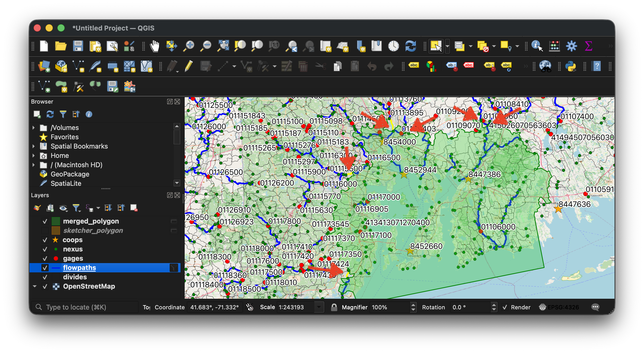Select the Pan Map tool

coord(154,46)
